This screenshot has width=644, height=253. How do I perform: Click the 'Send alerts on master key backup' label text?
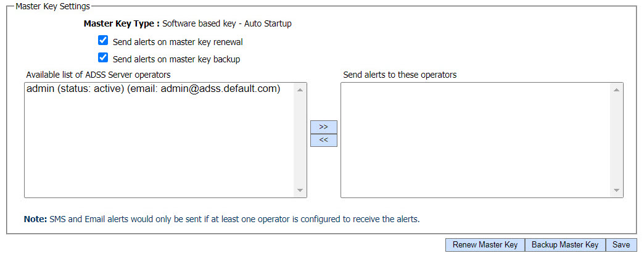click(x=176, y=59)
